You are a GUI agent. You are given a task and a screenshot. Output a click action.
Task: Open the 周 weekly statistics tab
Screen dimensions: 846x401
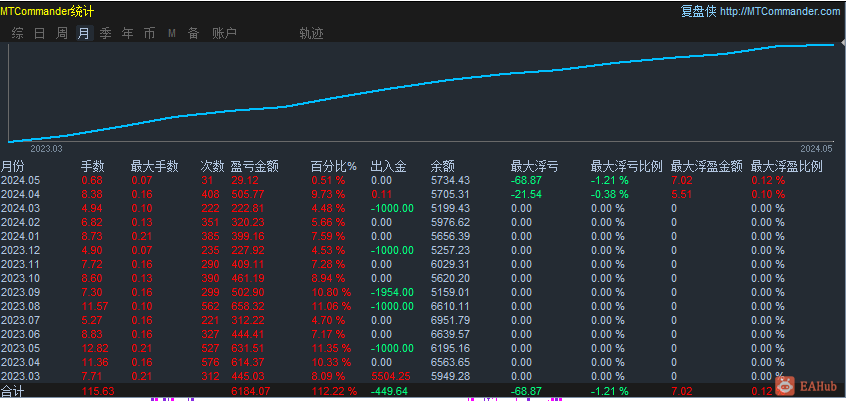click(x=62, y=33)
